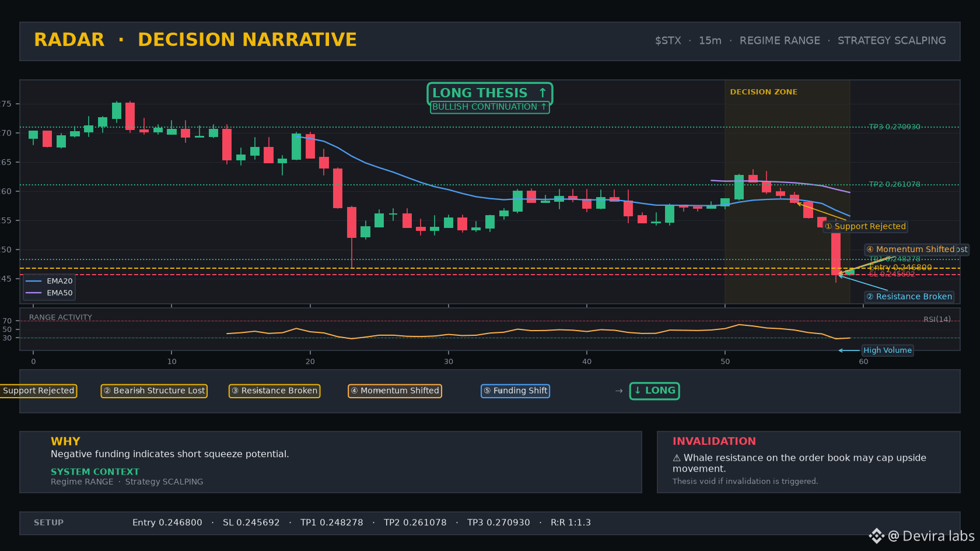Screen dimensions: 980x551
Task: Click the LONG THESIS banner
Action: 489,93
